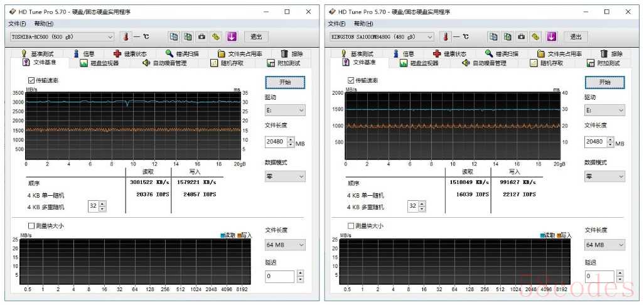Uncheck 传输速率 checkbox in the left window
Viewport: 644px width, 305px height.
[31, 80]
